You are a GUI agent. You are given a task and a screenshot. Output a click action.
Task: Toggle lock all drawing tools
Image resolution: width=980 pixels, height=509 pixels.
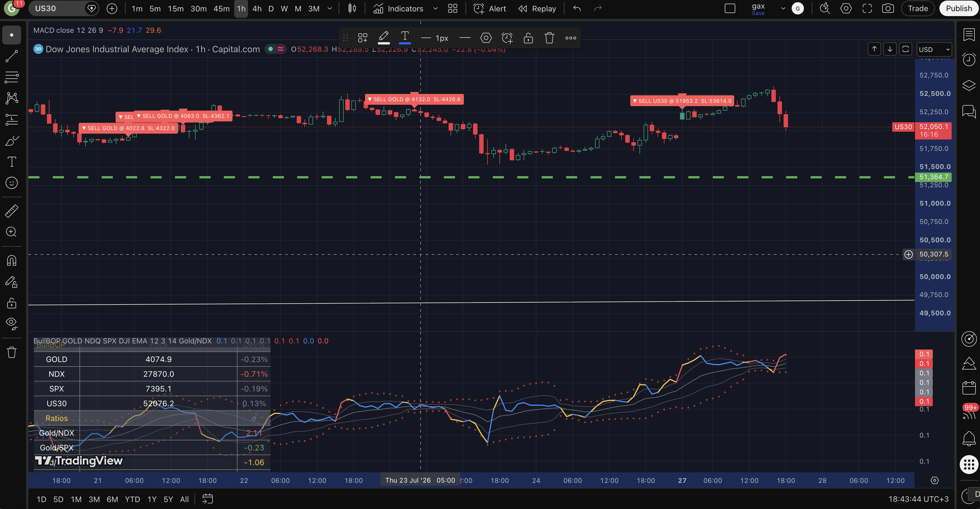tap(11, 303)
